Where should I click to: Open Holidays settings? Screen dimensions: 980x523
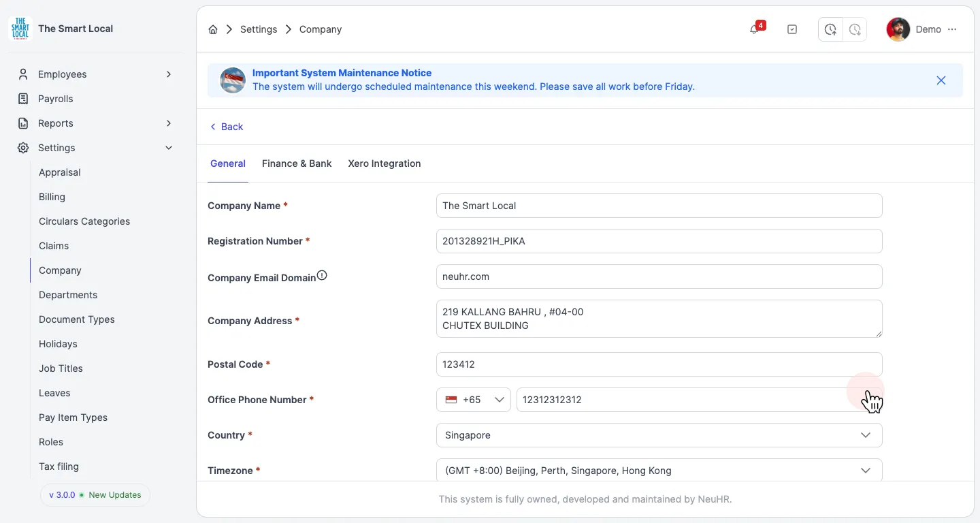58,344
